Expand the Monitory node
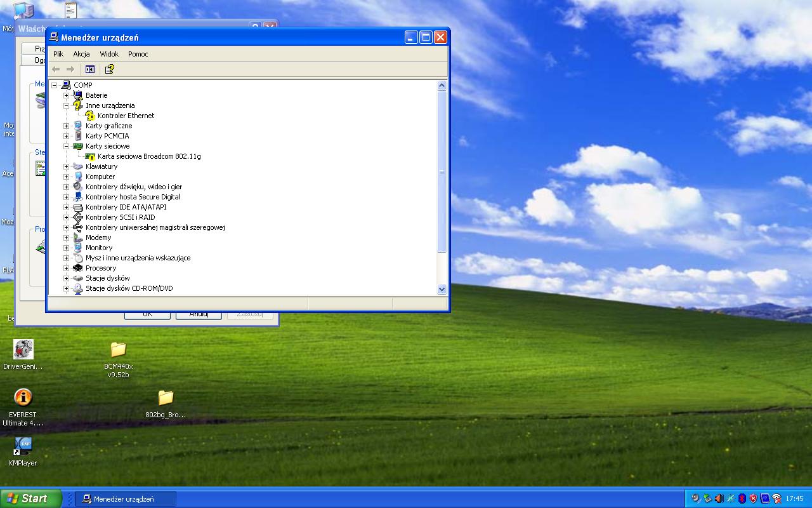The height and width of the screenshot is (508, 812). (x=66, y=248)
